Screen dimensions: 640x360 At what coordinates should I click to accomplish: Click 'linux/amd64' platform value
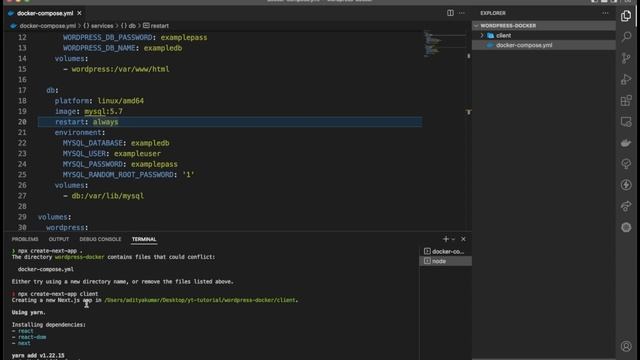(120, 101)
